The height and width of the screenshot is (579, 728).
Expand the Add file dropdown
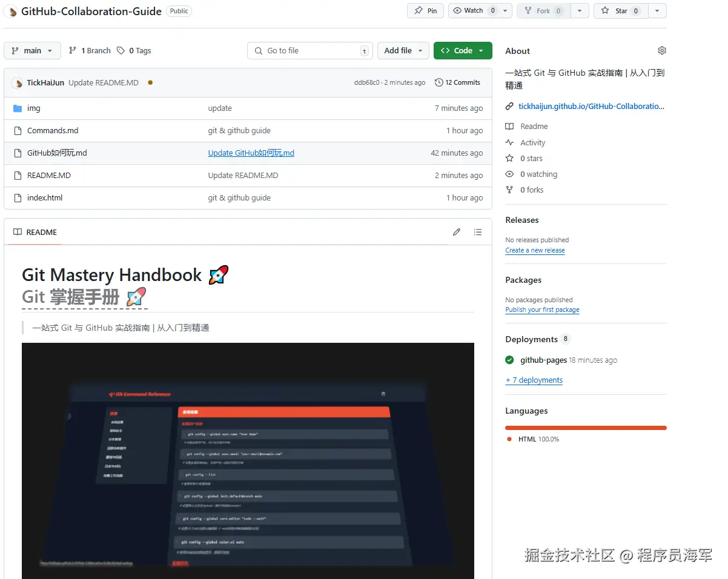pyautogui.click(x=403, y=50)
